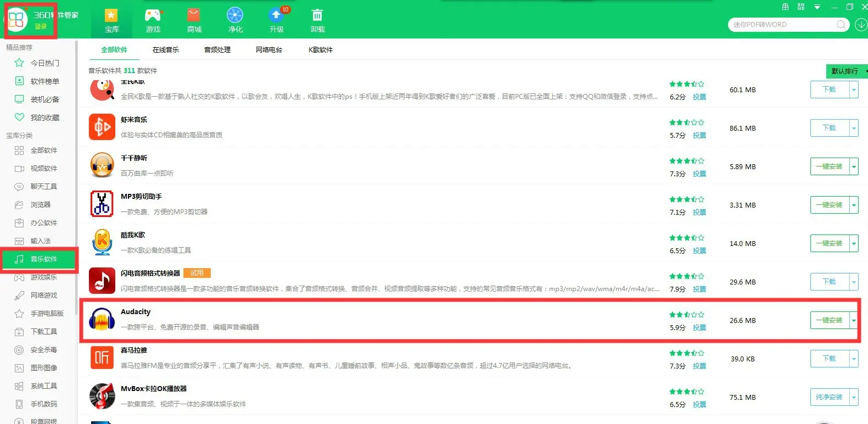868x424 pixels.
Task: Open the 升级 upgrade icon with badge
Action: [x=277, y=15]
